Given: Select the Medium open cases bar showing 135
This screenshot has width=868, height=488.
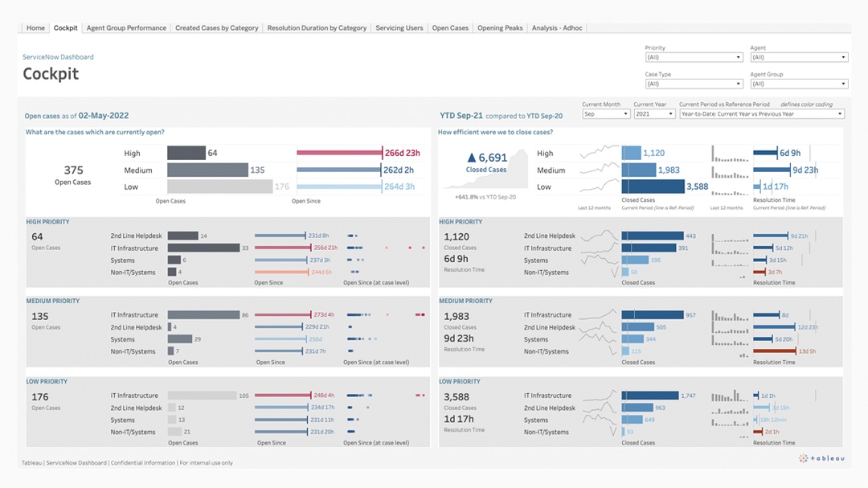Looking at the screenshot, I should [207, 170].
